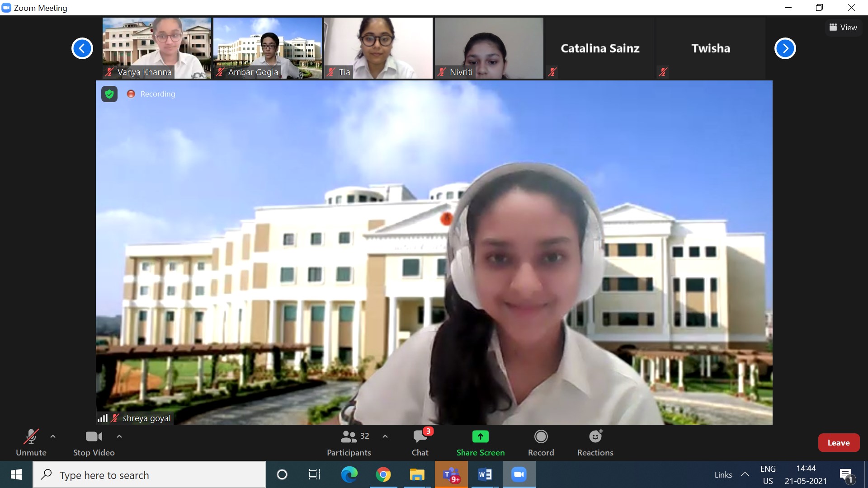
Task: Click Nivriti's muted microphone icon
Action: click(442, 72)
